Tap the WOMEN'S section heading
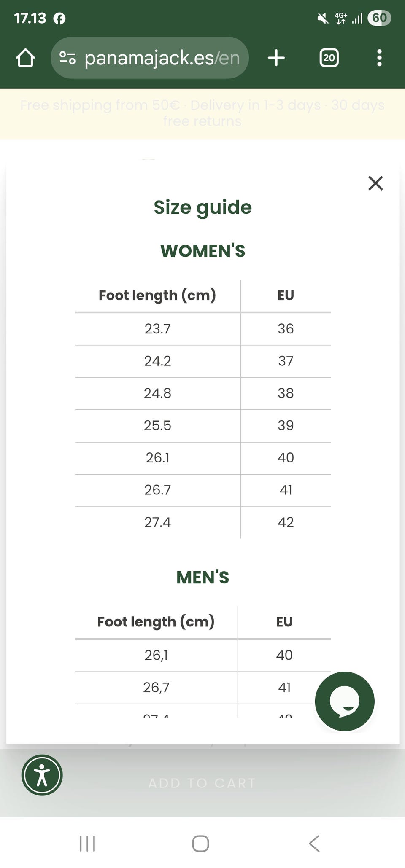The image size is (405, 868). pyautogui.click(x=202, y=251)
